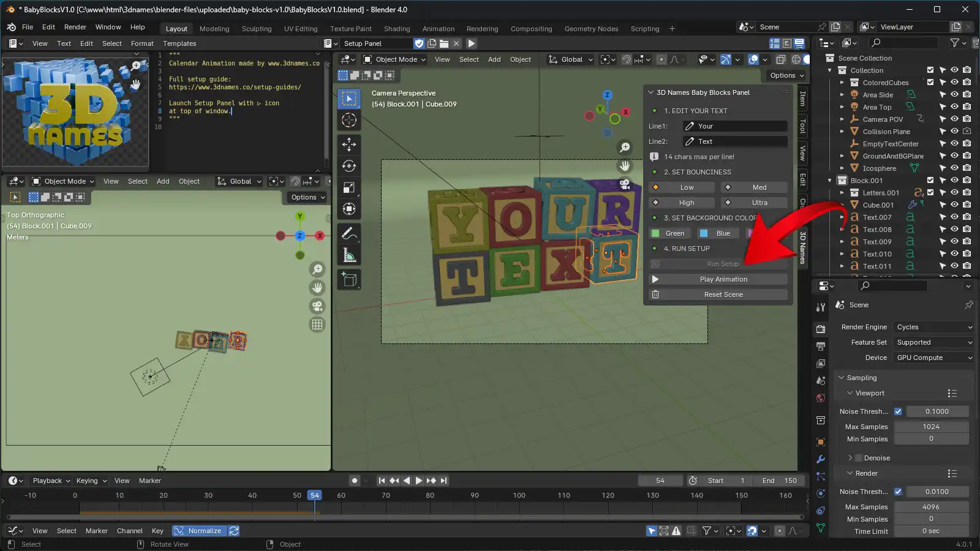Activate the Rotate tool

click(349, 166)
